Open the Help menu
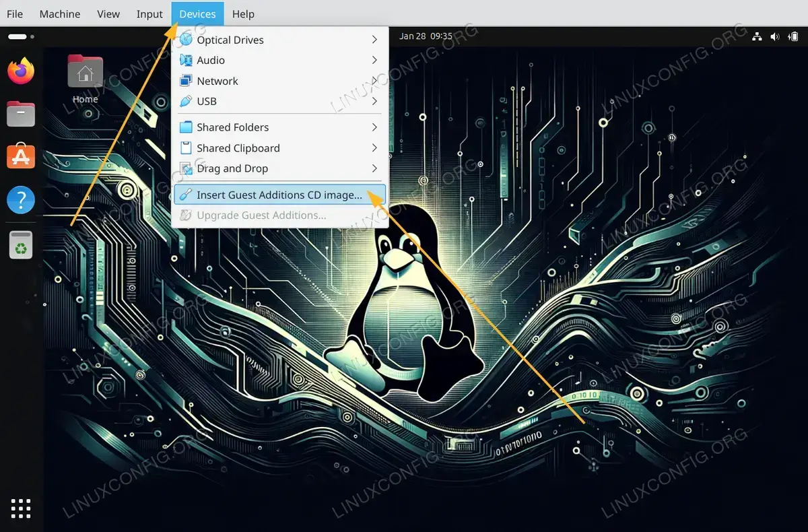 [243, 14]
